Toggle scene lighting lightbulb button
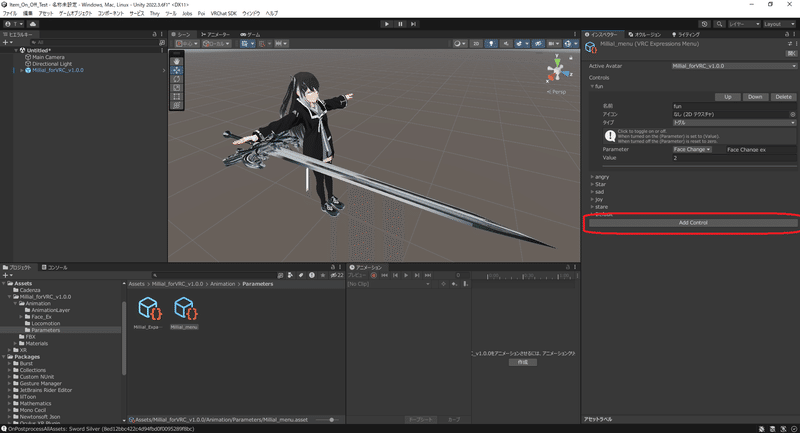The width and height of the screenshot is (800, 433). tap(490, 43)
